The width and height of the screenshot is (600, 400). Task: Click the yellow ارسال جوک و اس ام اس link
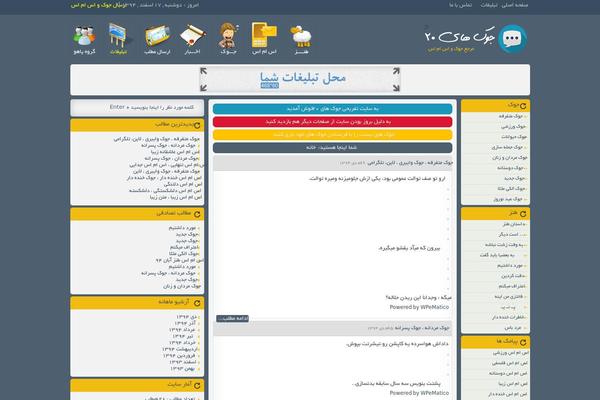point(99,5)
